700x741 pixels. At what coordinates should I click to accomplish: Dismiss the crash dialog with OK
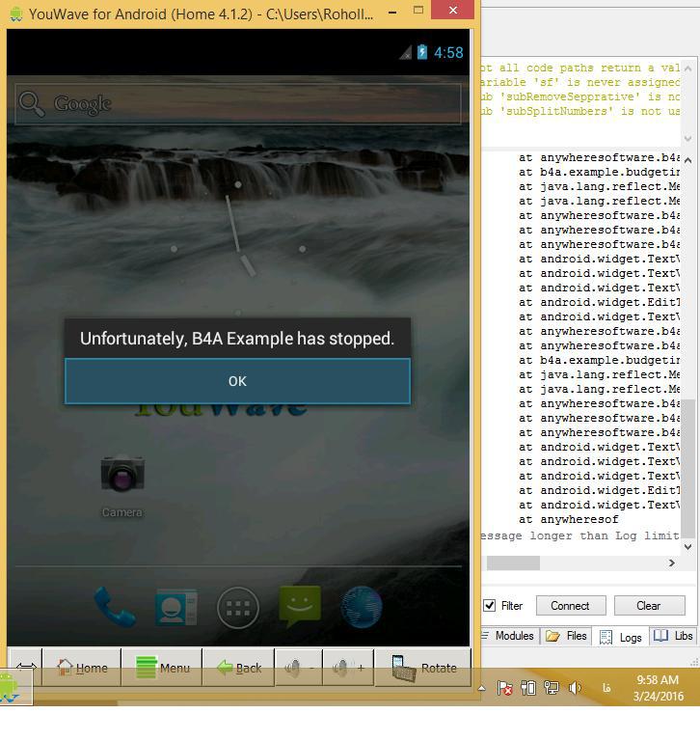coord(237,381)
